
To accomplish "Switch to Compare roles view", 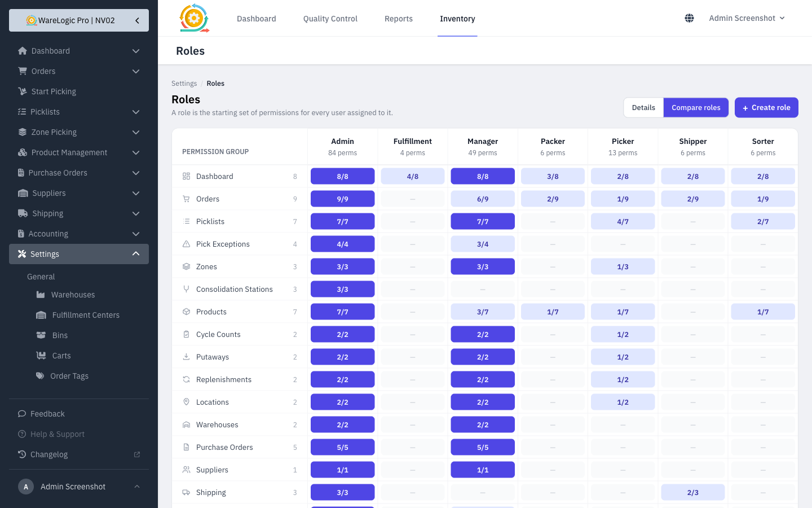I will 696,108.
